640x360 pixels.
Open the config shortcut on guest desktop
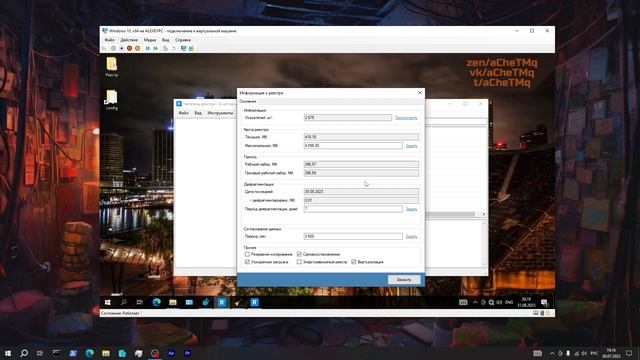point(111,100)
